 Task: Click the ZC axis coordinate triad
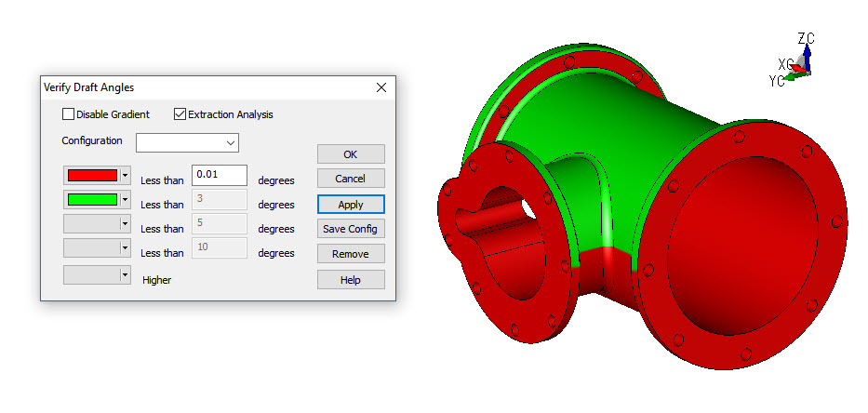coord(808,56)
